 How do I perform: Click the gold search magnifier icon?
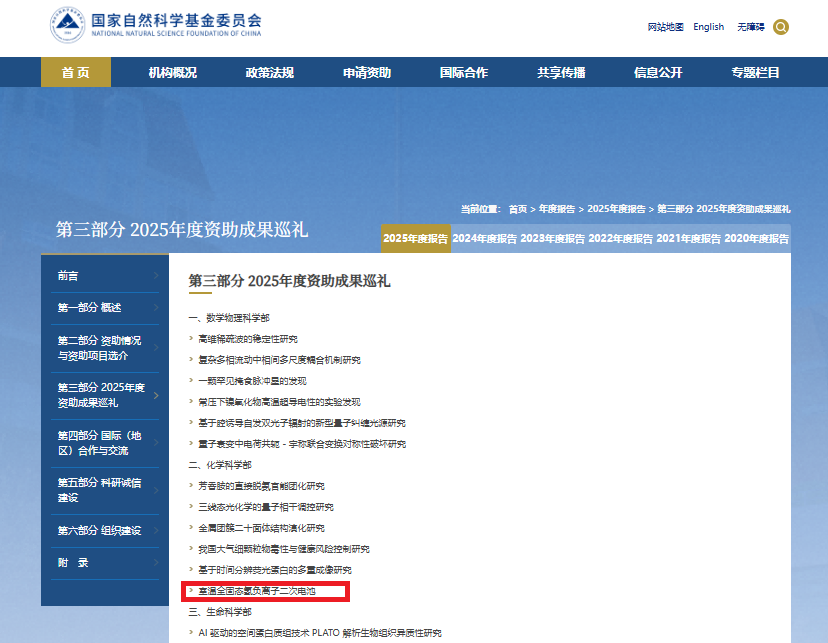[x=780, y=26]
